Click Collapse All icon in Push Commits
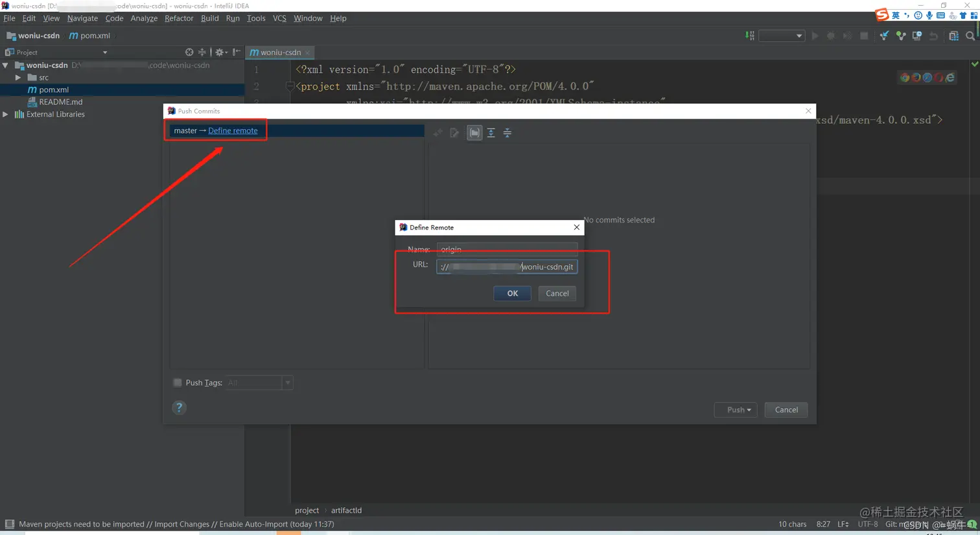Screen dimensions: 980x535 pyautogui.click(x=507, y=132)
